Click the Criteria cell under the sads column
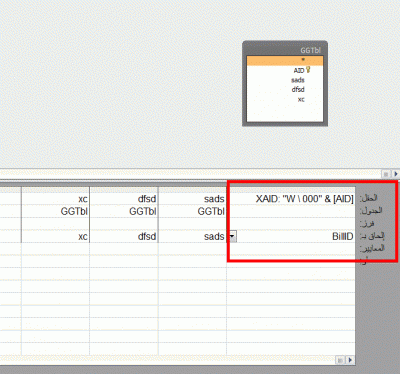Screen dimensions: 400x374 (192, 249)
